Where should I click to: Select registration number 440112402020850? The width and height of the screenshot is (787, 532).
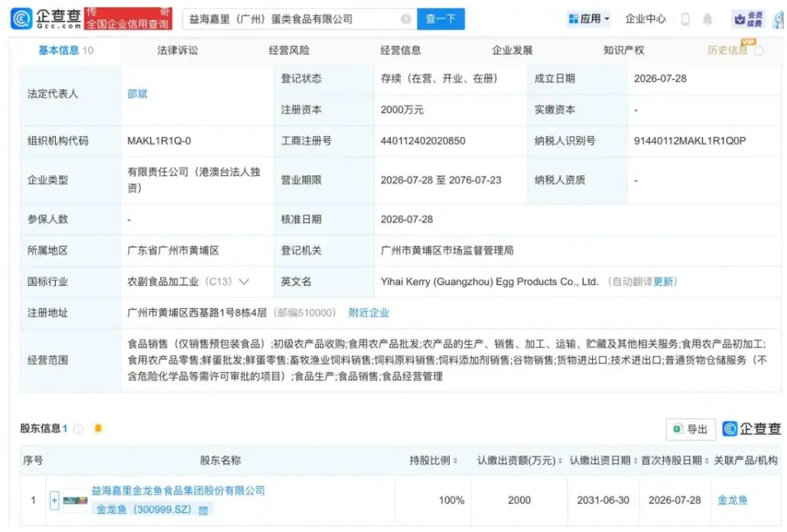423,141
